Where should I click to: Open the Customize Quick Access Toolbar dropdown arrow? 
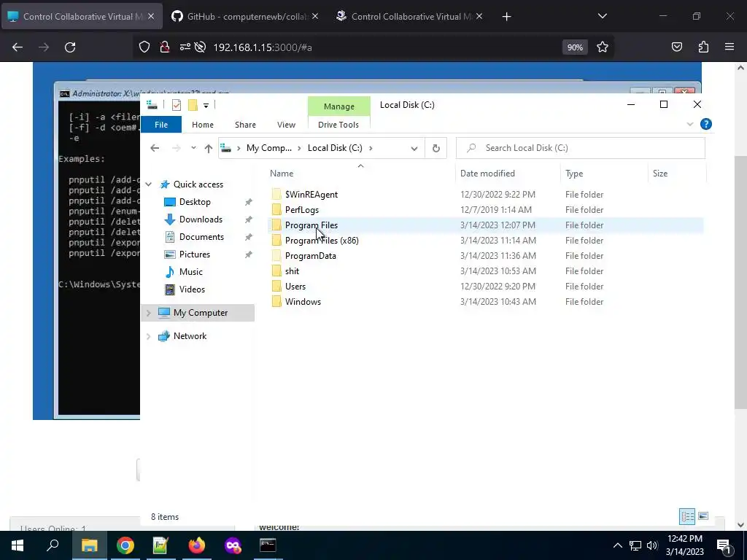click(206, 105)
